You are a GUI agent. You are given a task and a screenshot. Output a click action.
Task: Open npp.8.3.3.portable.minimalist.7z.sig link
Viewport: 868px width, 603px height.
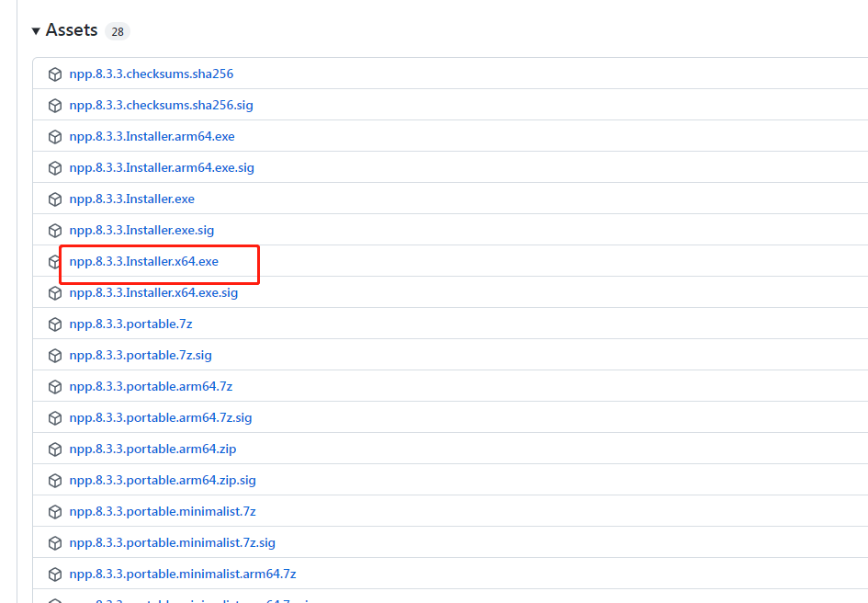(x=172, y=543)
